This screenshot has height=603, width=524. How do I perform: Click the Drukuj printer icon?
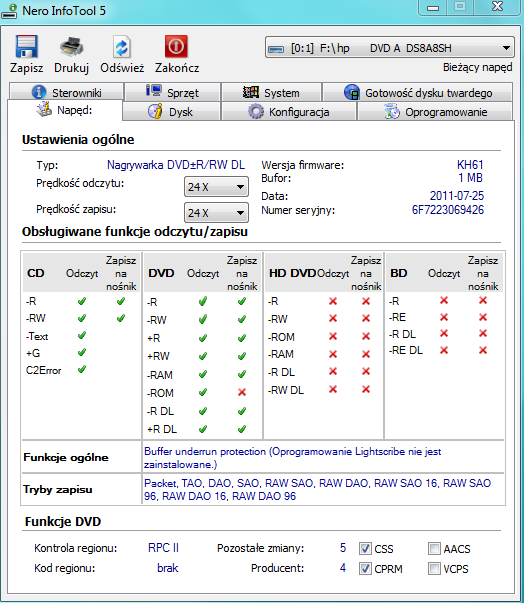[72, 47]
